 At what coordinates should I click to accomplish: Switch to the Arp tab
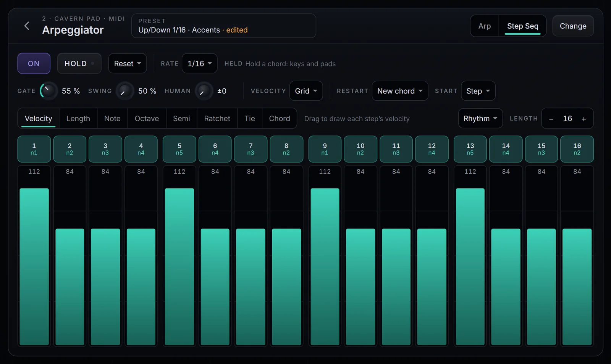tap(485, 26)
